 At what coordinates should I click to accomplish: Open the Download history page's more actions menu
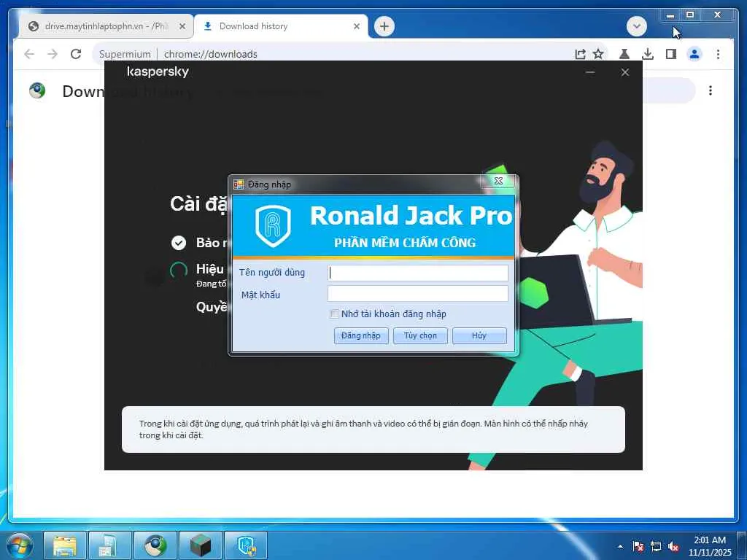click(x=711, y=90)
